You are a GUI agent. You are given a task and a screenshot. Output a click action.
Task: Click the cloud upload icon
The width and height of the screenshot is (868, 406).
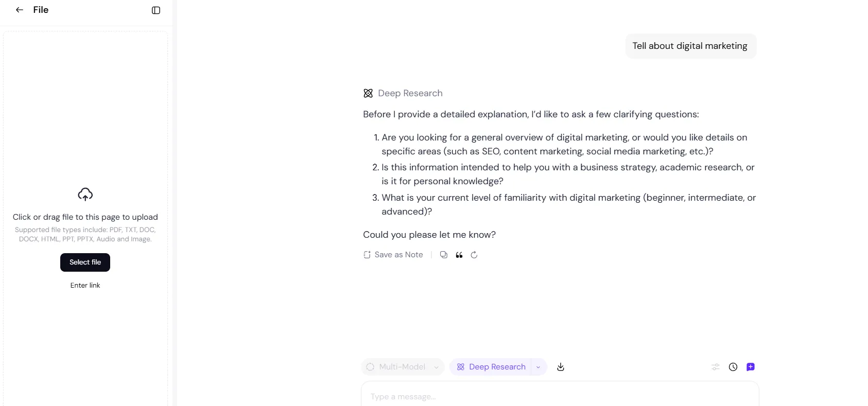pos(85,194)
